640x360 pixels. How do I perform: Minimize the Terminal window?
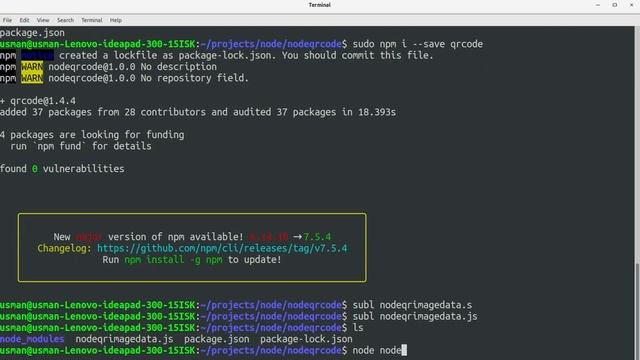(598, 5)
